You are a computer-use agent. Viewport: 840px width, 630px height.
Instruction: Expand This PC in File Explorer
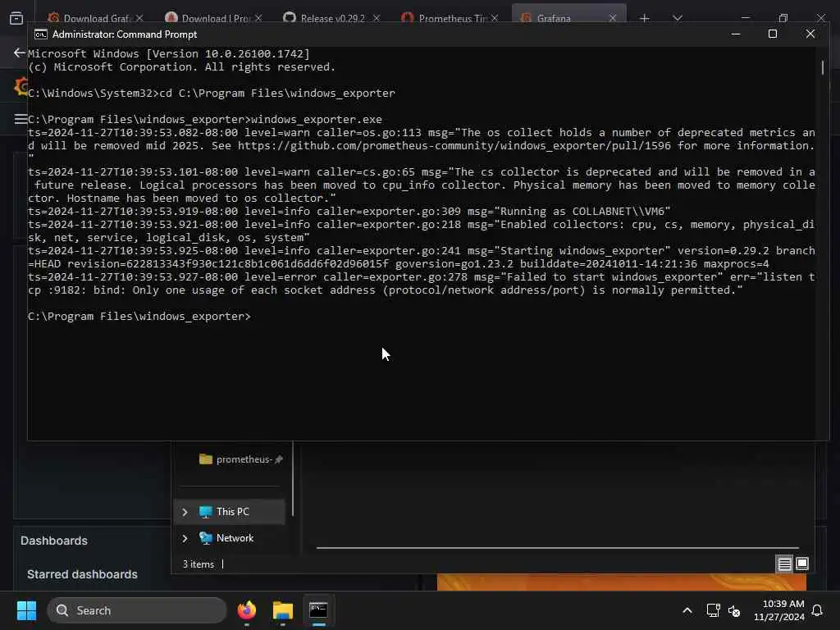click(185, 512)
